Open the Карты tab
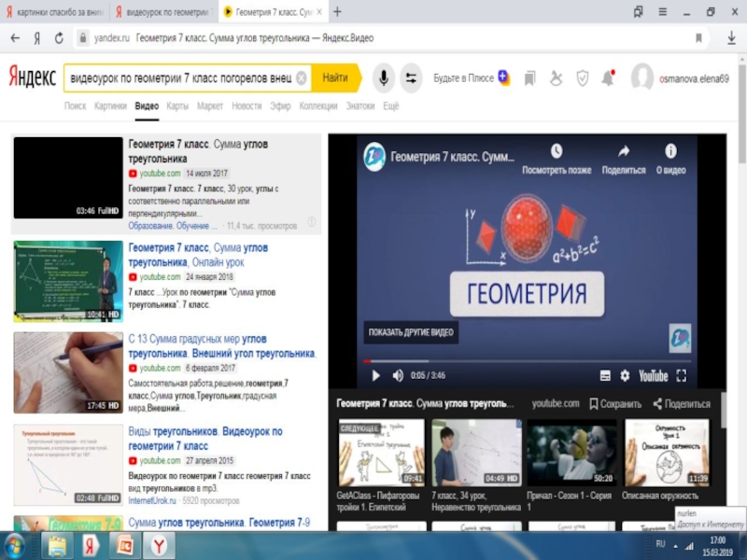Image resolution: width=747 pixels, height=560 pixels. tap(177, 105)
